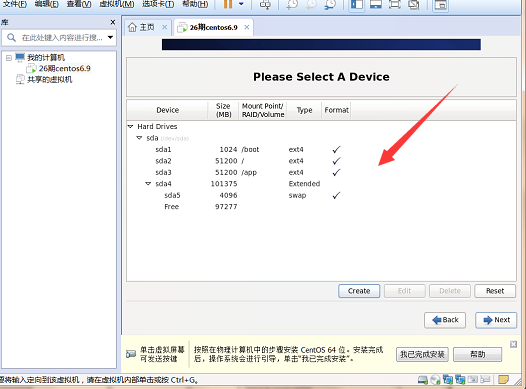Click the keyboard hint icon in the hint bar
The width and height of the screenshot is (526, 389).
tap(131, 354)
